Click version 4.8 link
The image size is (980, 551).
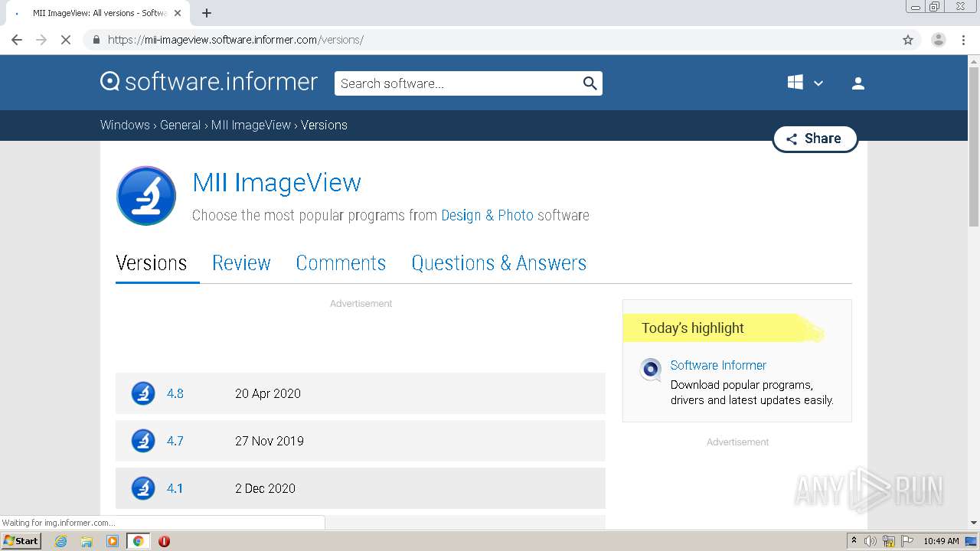click(175, 393)
